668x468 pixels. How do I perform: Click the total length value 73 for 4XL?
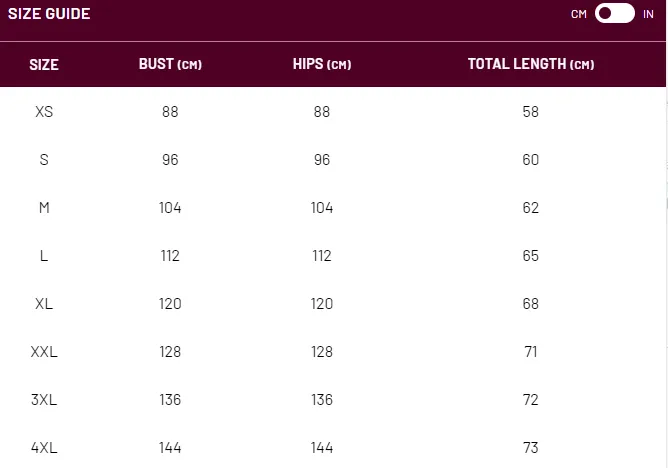530,448
